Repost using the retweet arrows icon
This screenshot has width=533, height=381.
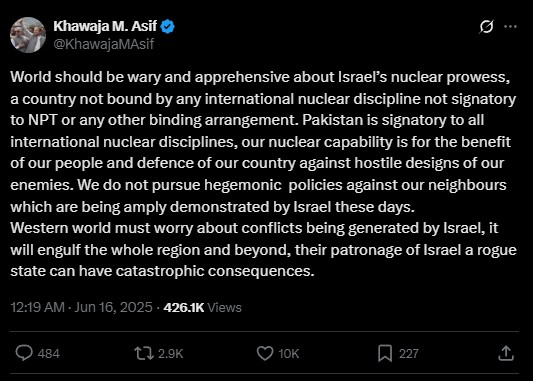click(x=144, y=353)
